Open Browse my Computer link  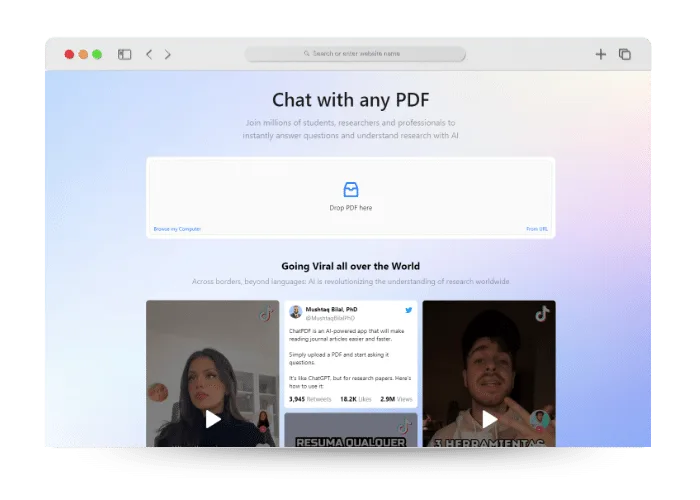[x=177, y=229]
